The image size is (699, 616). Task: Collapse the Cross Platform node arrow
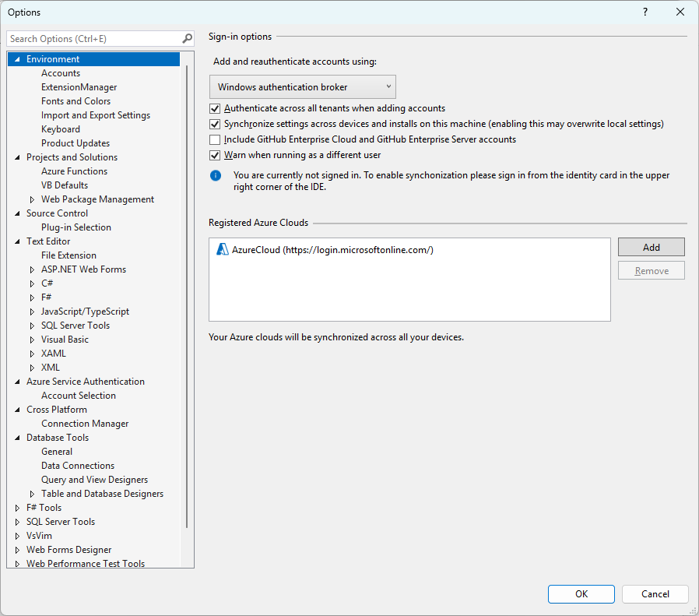coord(17,410)
